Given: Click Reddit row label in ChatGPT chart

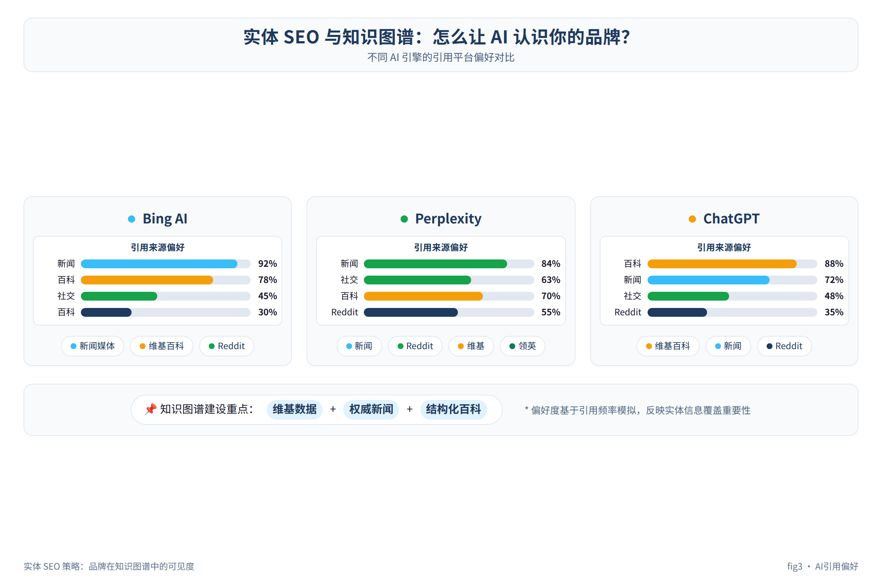Looking at the screenshot, I should 628,312.
